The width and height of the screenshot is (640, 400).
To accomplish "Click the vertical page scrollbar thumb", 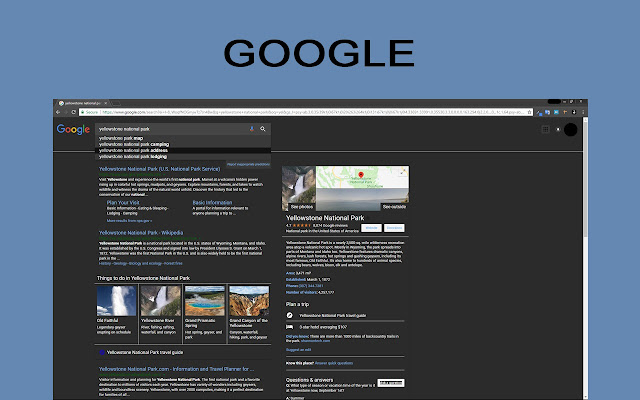I will pyautogui.click(x=586, y=178).
